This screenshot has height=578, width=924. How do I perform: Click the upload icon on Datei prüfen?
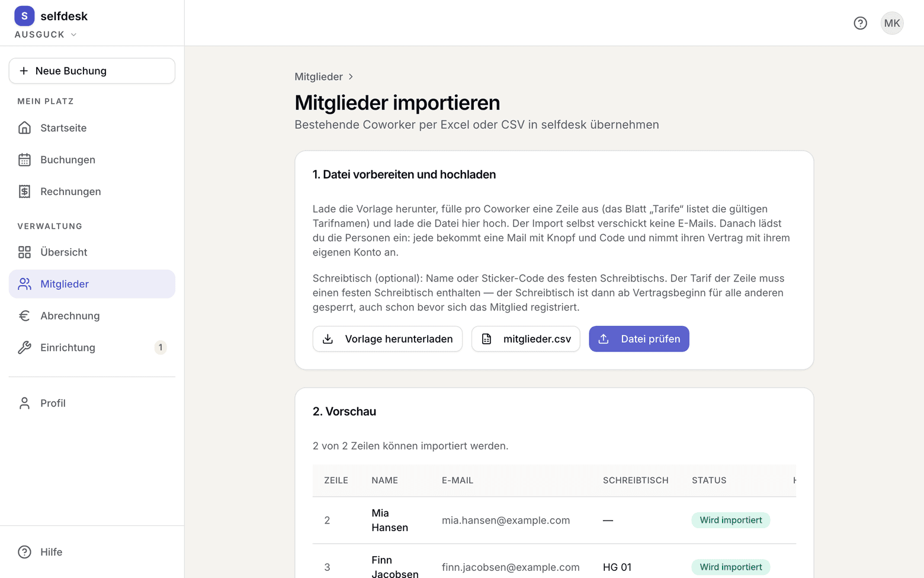604,339
